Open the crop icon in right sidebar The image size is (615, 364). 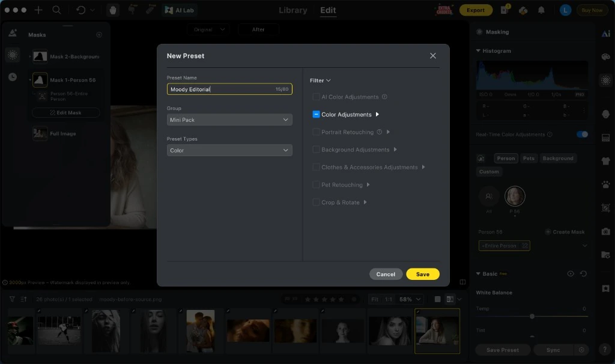pos(605,208)
